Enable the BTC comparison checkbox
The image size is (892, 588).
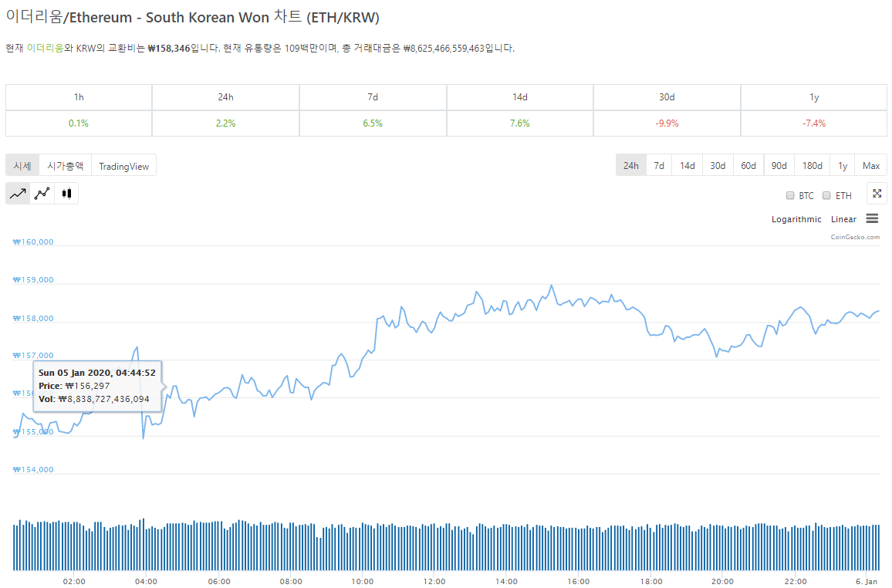790,196
